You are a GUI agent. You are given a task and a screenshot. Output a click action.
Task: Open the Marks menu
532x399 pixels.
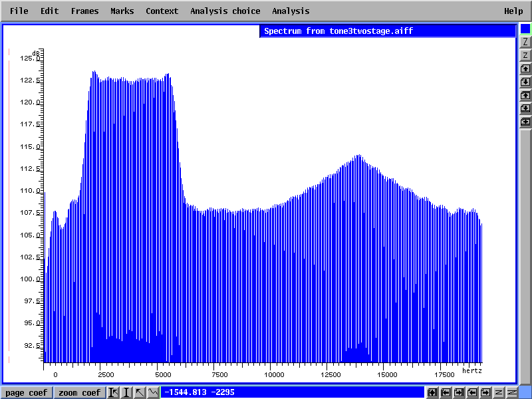(x=122, y=11)
